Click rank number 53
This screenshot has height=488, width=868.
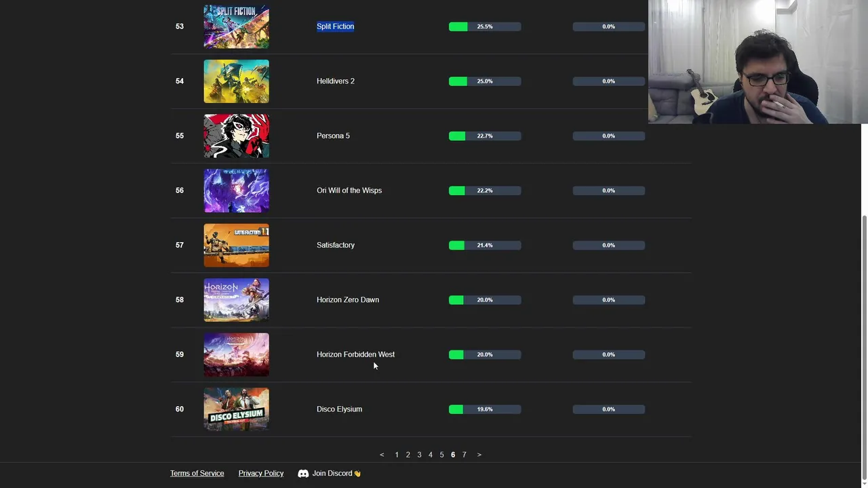[179, 26]
